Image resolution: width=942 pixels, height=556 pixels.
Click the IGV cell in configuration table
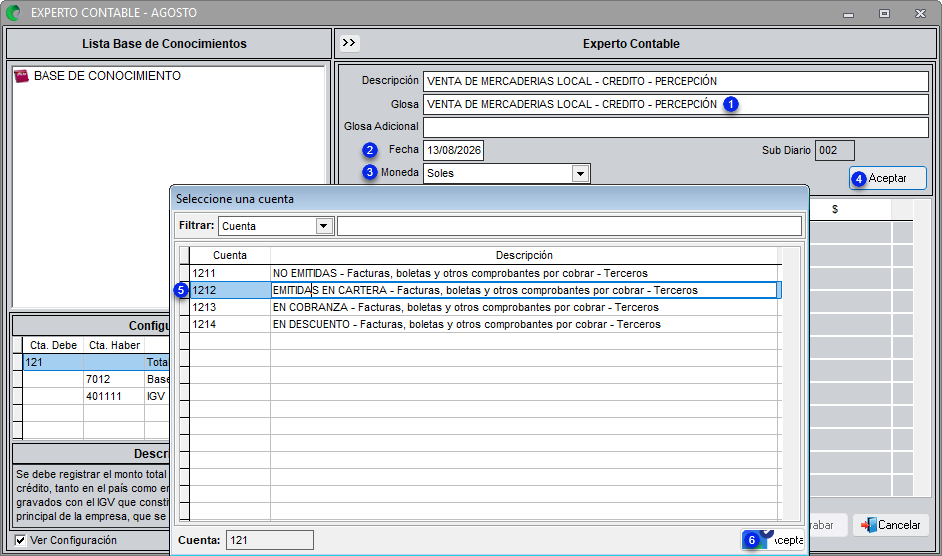[x=157, y=396]
